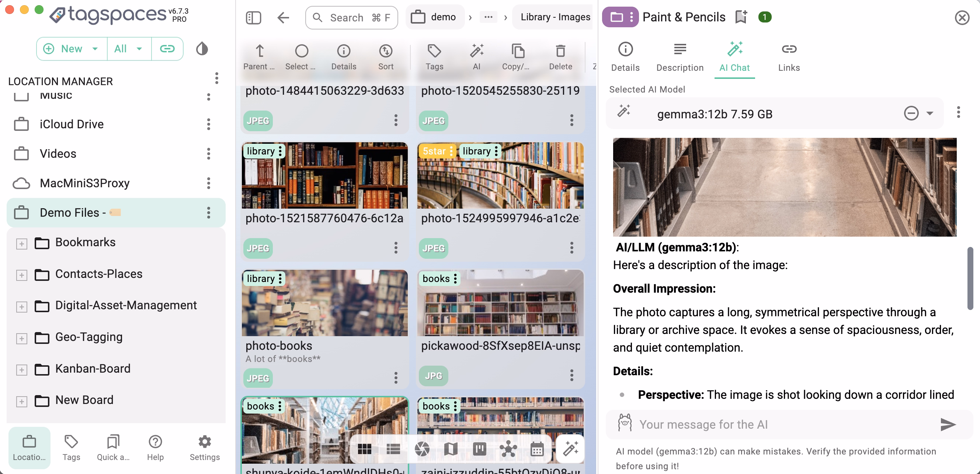This screenshot has height=474, width=980.
Task: Open the Links tab
Action: click(789, 57)
